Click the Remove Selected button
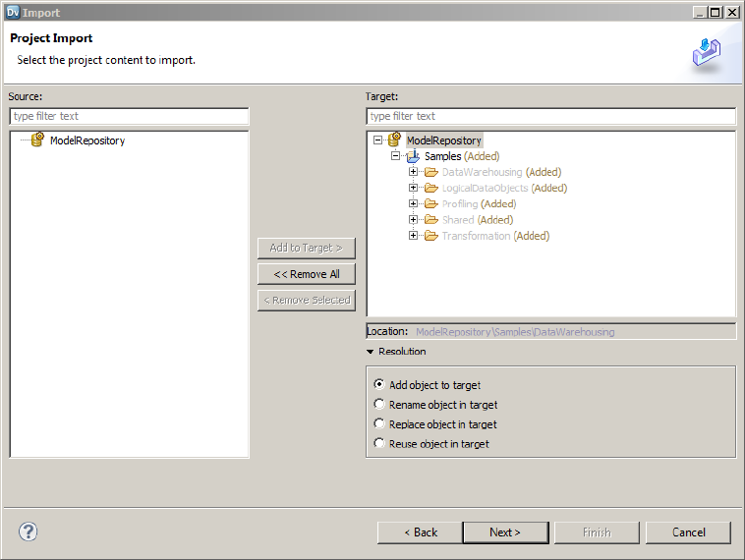This screenshot has height=560, width=745. (x=307, y=301)
